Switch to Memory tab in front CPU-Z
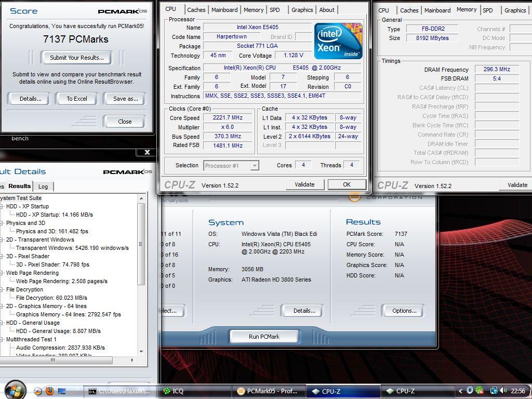532x399 pixels. coord(254,10)
